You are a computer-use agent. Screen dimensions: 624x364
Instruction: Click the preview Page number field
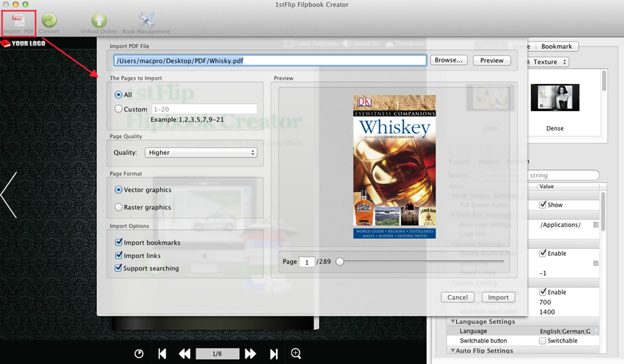coord(307,262)
